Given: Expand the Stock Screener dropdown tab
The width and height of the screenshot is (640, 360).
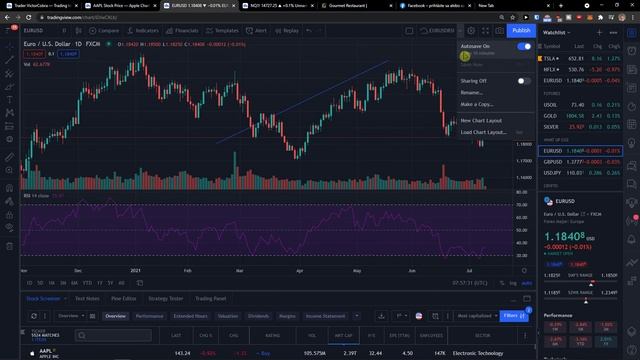Looking at the screenshot, I should coord(46,299).
